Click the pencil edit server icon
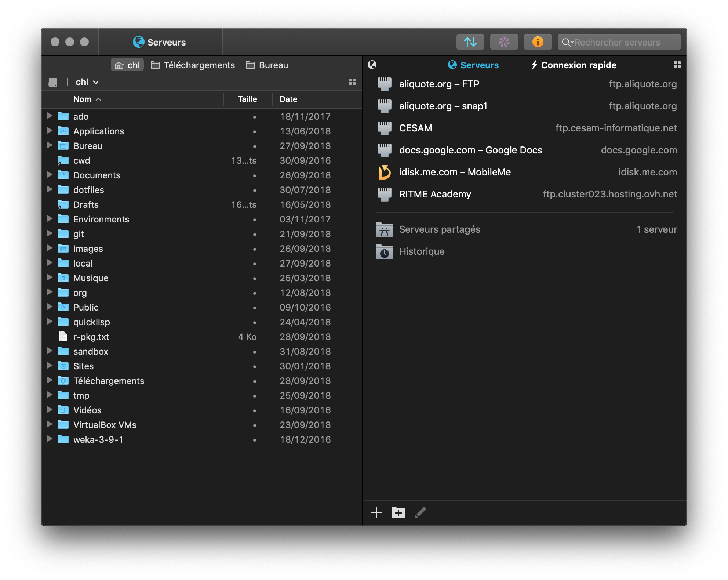This screenshot has width=728, height=580. pos(421,512)
